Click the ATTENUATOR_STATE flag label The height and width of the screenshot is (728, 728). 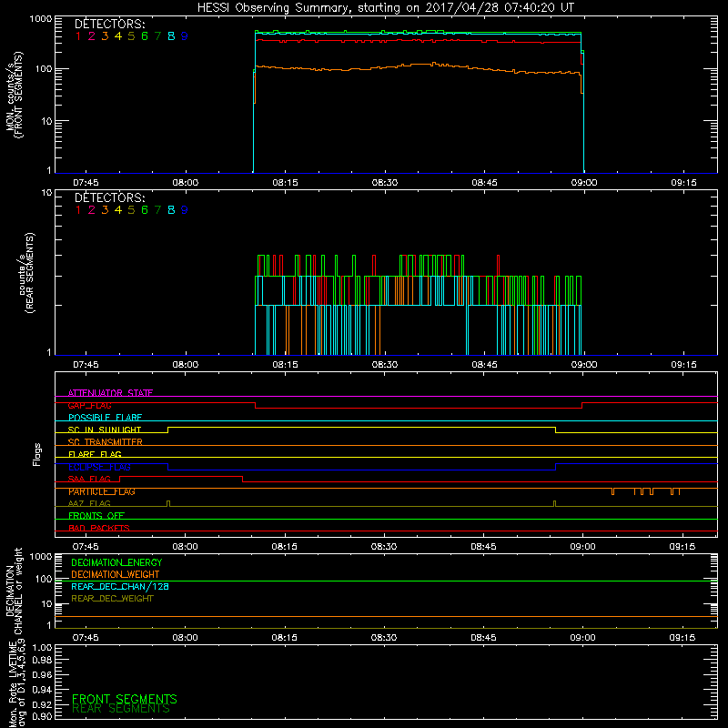(110, 393)
